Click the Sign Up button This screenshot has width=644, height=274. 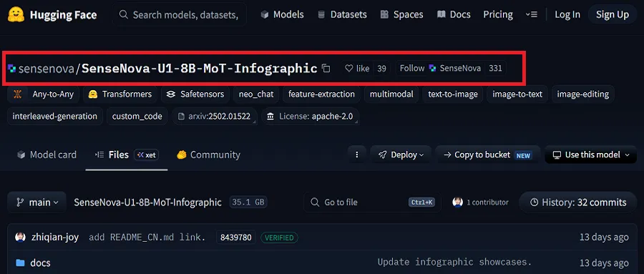click(x=613, y=15)
